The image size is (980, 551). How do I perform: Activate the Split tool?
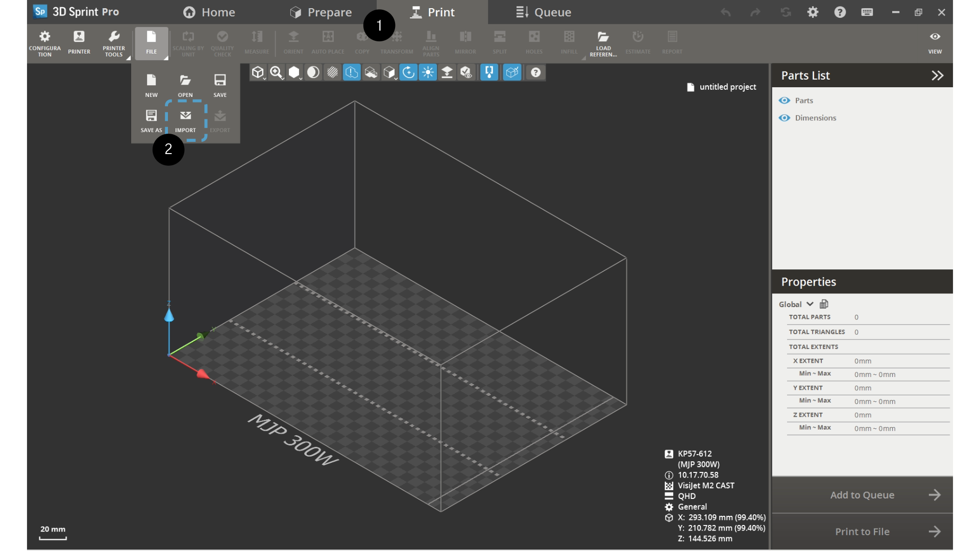(500, 43)
